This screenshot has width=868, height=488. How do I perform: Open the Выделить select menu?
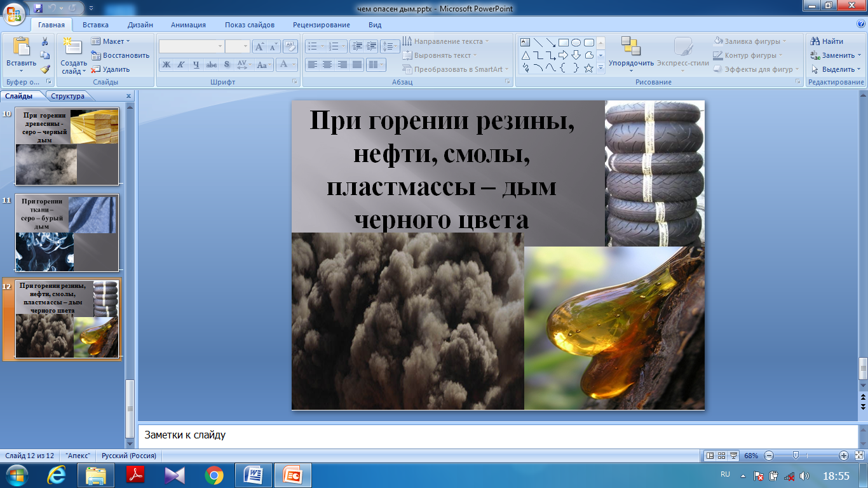(x=836, y=69)
